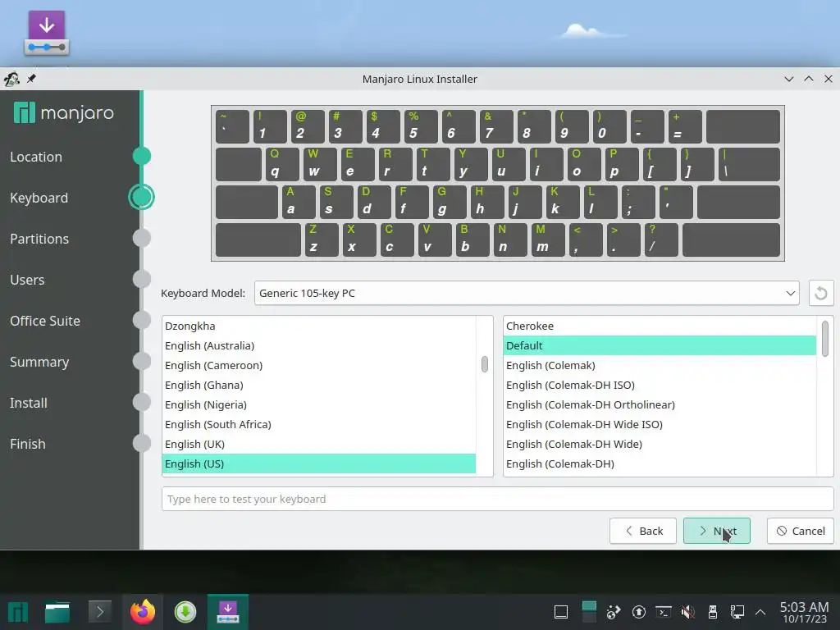Open Firefox from the taskbar
Image resolution: width=840 pixels, height=630 pixels.
(142, 612)
